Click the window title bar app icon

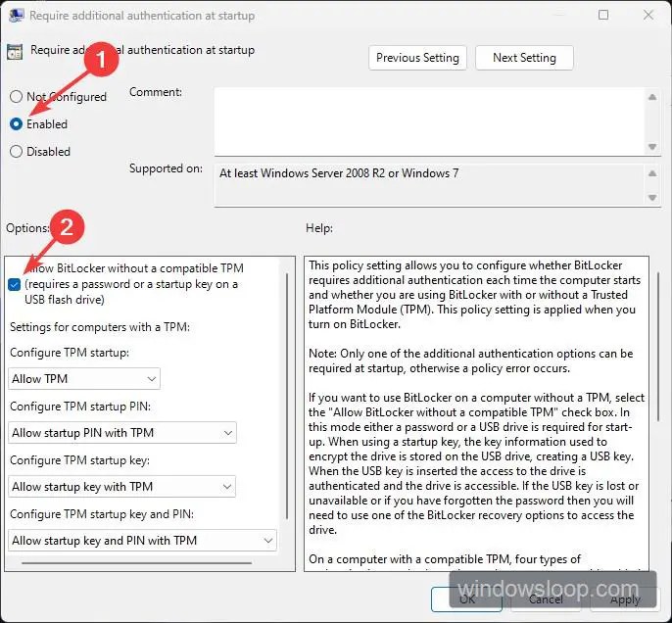17,15
